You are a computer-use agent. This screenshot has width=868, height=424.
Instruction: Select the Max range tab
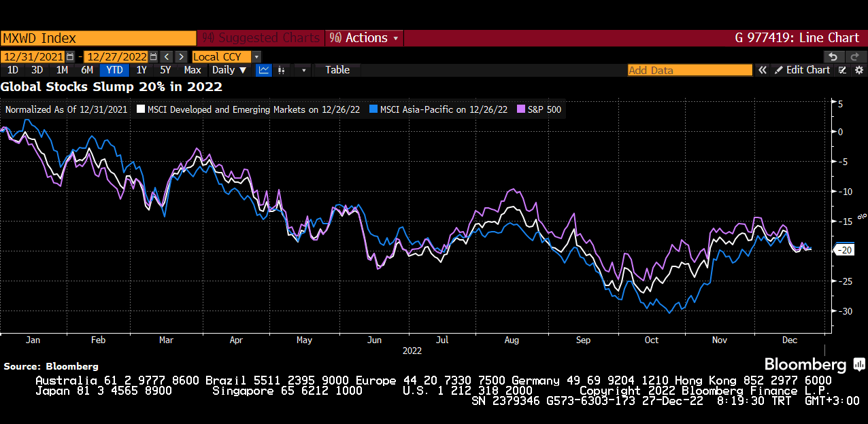pyautogui.click(x=193, y=70)
